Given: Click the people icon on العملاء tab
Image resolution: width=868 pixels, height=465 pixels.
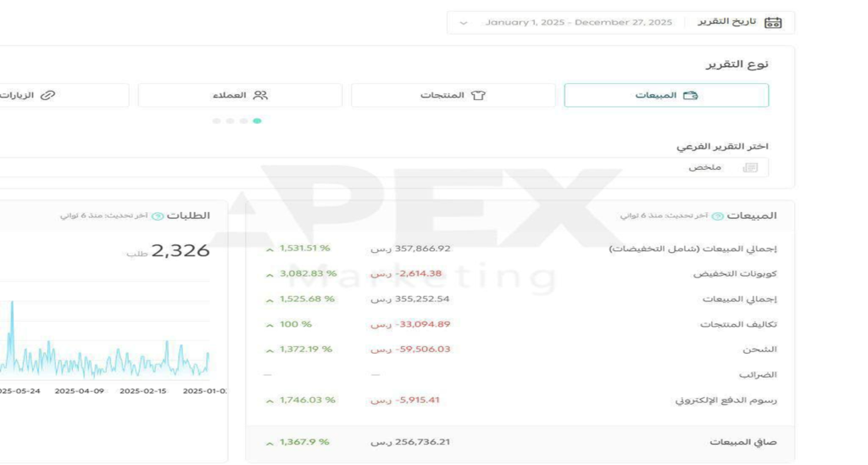Looking at the screenshot, I should tap(260, 96).
